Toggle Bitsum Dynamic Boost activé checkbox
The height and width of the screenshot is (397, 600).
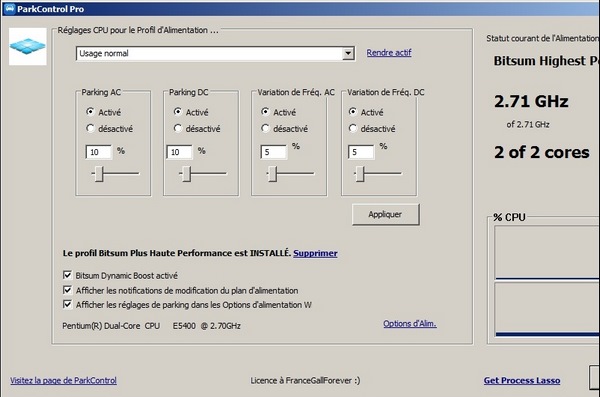pos(67,275)
